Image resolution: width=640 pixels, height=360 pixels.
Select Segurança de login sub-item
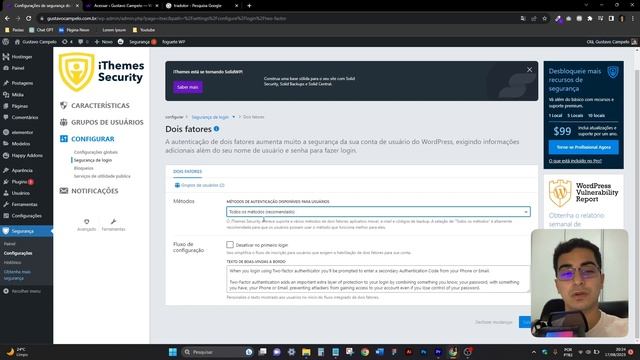point(93,160)
